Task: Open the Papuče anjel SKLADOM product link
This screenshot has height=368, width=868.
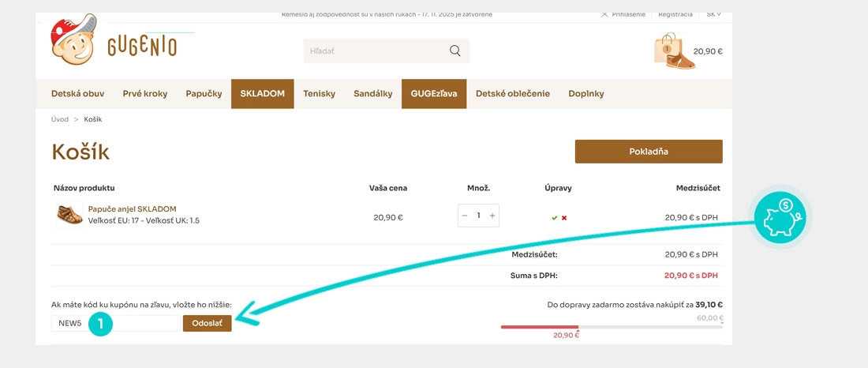Action: point(133,209)
